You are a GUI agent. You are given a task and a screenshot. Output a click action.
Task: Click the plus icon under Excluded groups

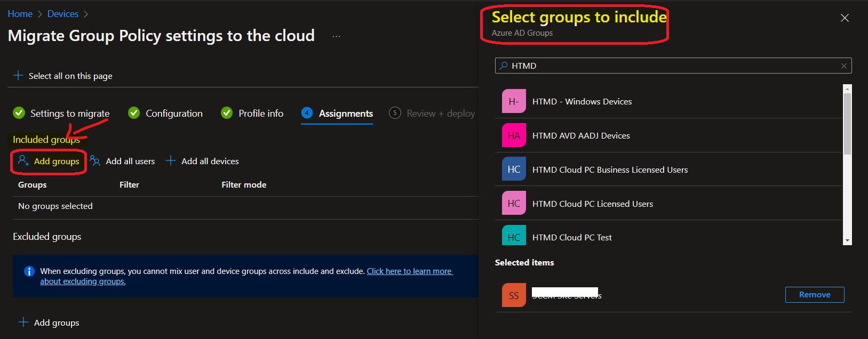tap(23, 322)
